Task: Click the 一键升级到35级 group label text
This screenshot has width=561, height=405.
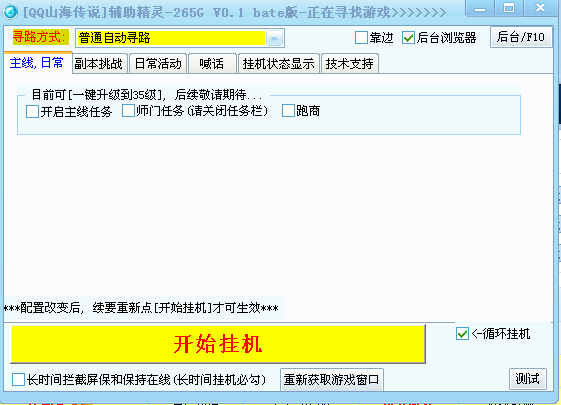Action: click(147, 95)
